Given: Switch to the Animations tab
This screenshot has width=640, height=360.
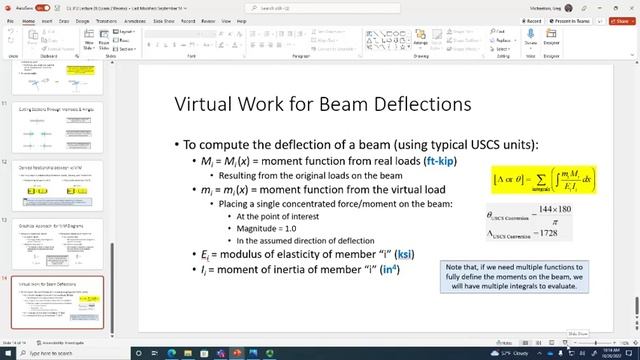Looking at the screenshot, I should pyautogui.click(x=135, y=21).
